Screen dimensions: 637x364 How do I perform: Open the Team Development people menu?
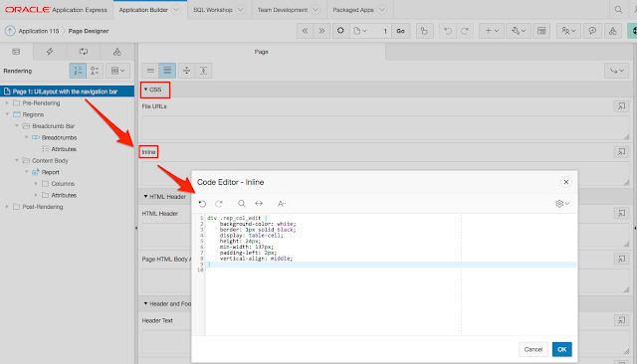tap(568, 31)
